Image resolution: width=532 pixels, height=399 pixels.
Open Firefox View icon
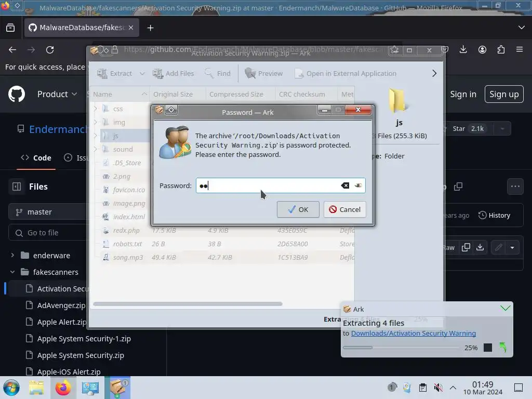click(x=10, y=28)
